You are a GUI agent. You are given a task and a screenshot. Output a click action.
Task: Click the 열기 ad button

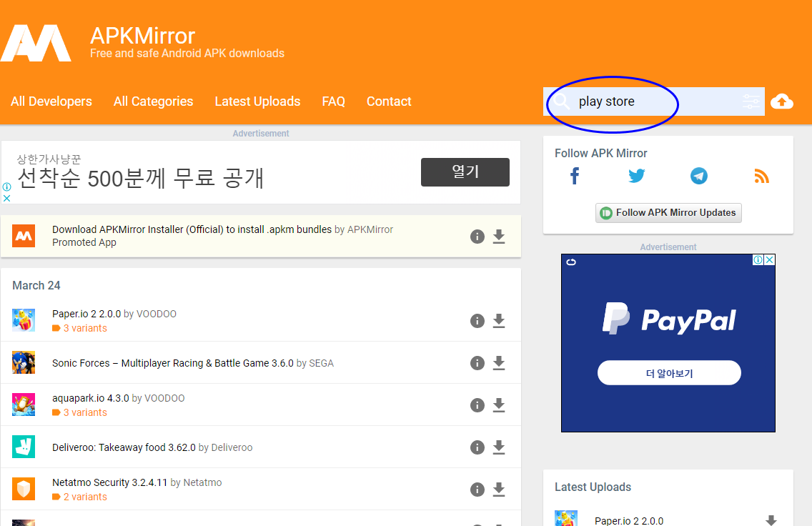click(465, 172)
